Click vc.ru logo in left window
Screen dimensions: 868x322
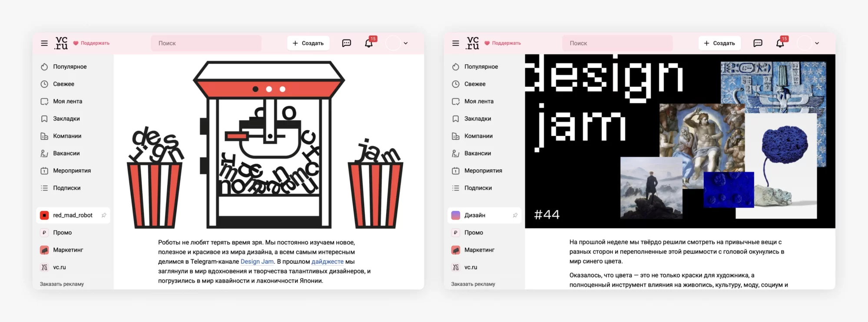click(x=61, y=43)
